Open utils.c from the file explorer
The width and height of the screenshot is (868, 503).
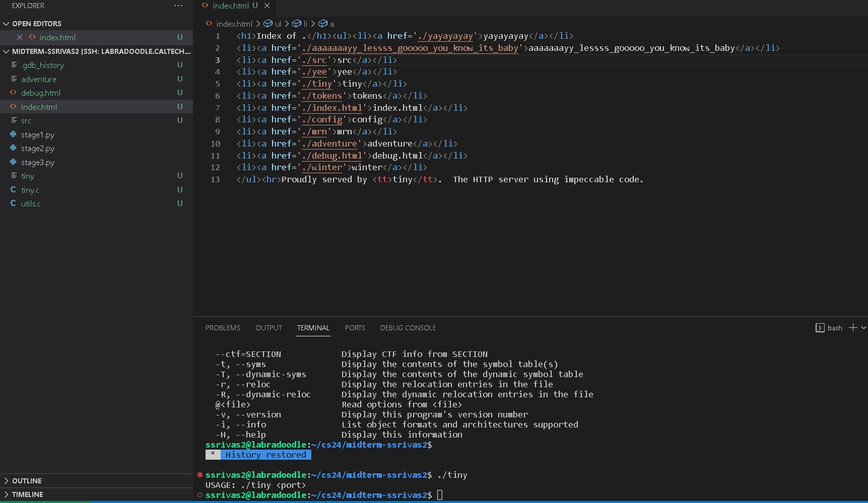pyautogui.click(x=31, y=203)
